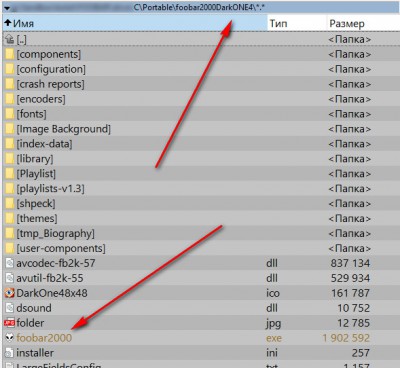Select the [components] folder name
Viewport: 400px width, 368px height.
[x=49, y=54]
